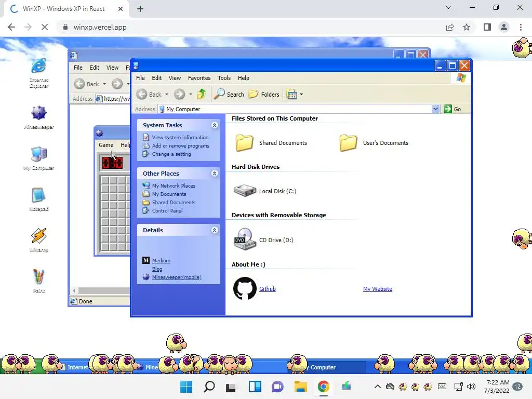Viewport: 532px width, 399px height.
Task: Click the Blog link
Action: pos(157,269)
